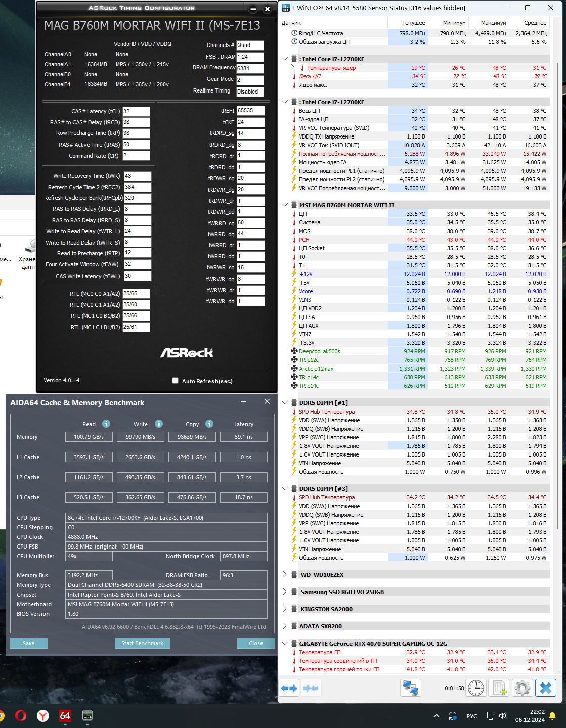The height and width of the screenshot is (728, 566).
Task: Collapse GIGABYTE GeForce RTX 4070 SUPER group
Action: click(285, 643)
